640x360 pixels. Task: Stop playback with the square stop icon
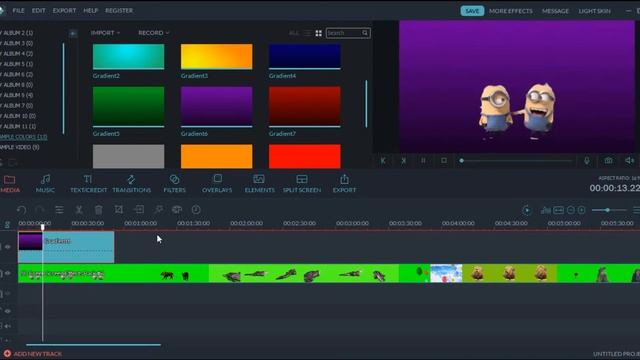[444, 161]
